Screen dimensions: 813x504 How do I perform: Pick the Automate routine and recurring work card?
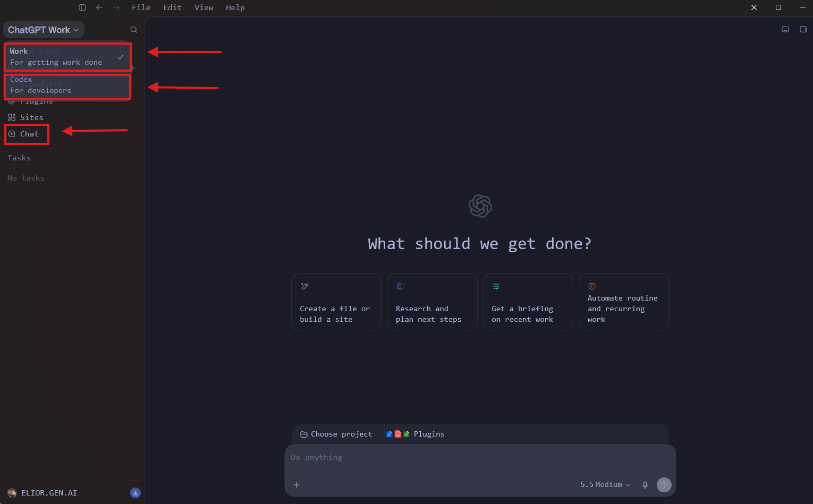[624, 302]
